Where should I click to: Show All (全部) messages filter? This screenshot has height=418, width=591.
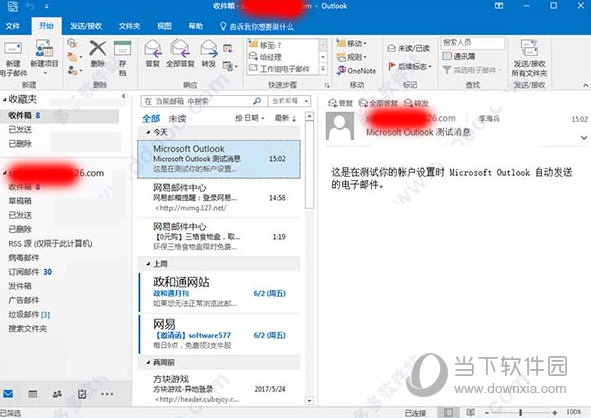tap(151, 119)
